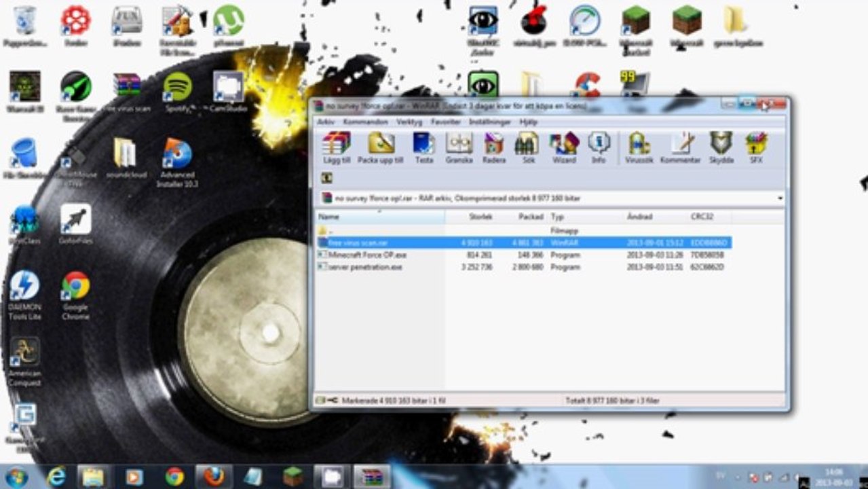
Task: Open Advanced Installer 10.3 shortcut
Action: tap(177, 163)
